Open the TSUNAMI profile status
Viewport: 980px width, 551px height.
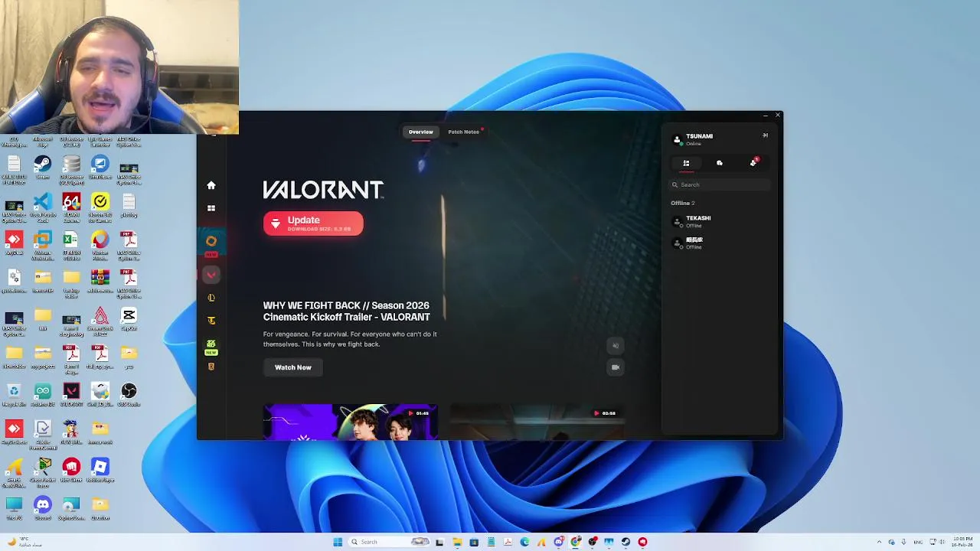pos(694,139)
